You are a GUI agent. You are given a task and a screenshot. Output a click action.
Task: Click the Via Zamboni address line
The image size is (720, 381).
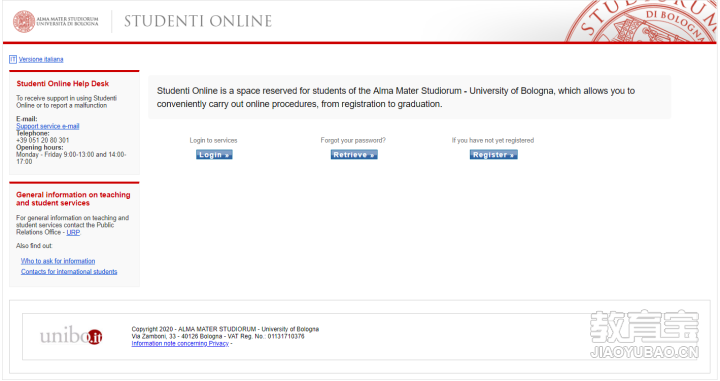click(x=218, y=336)
